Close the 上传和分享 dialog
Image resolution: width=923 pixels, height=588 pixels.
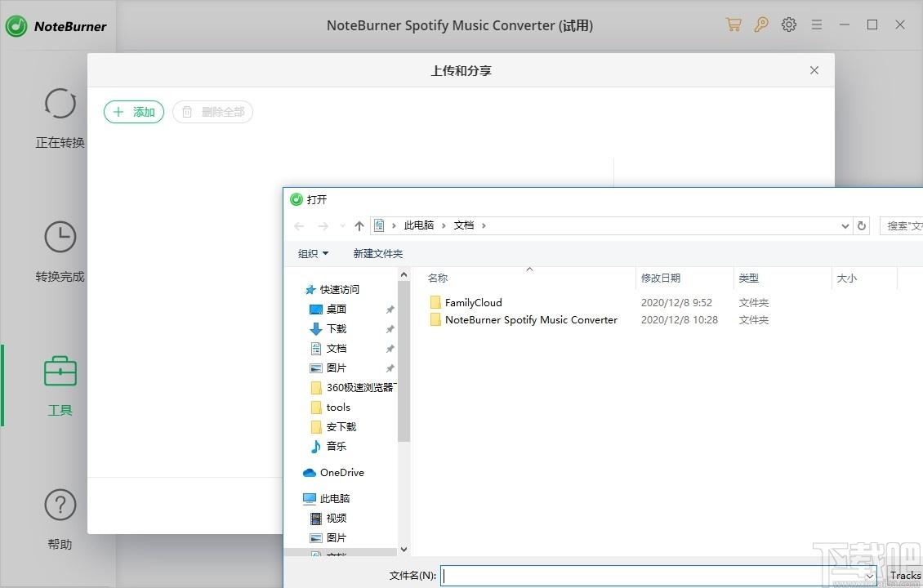[814, 70]
